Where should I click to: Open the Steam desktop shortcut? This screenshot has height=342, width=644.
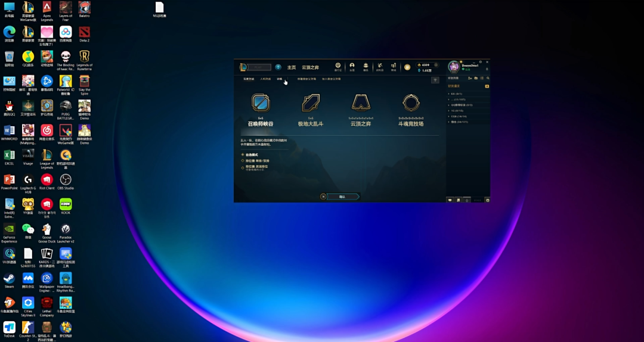pyautogui.click(x=9, y=280)
